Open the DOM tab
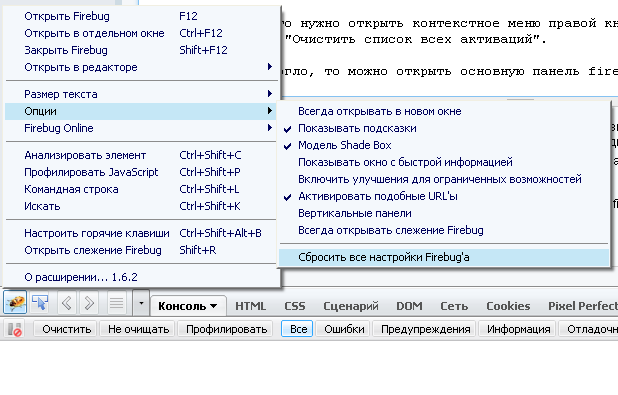 point(409,306)
